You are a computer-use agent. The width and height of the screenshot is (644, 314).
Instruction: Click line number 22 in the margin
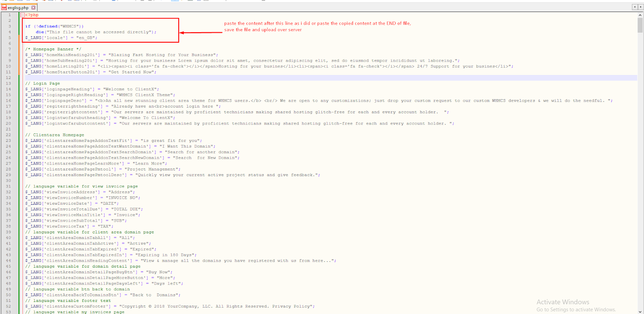pos(8,135)
